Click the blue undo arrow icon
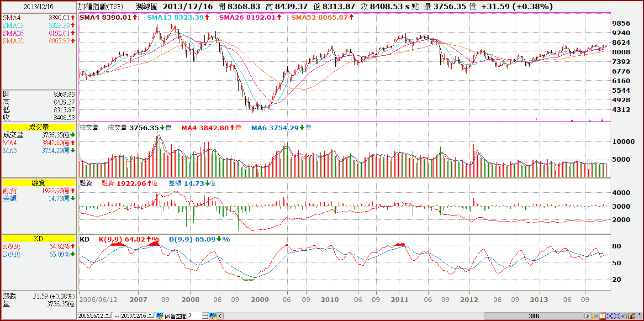 624,316
